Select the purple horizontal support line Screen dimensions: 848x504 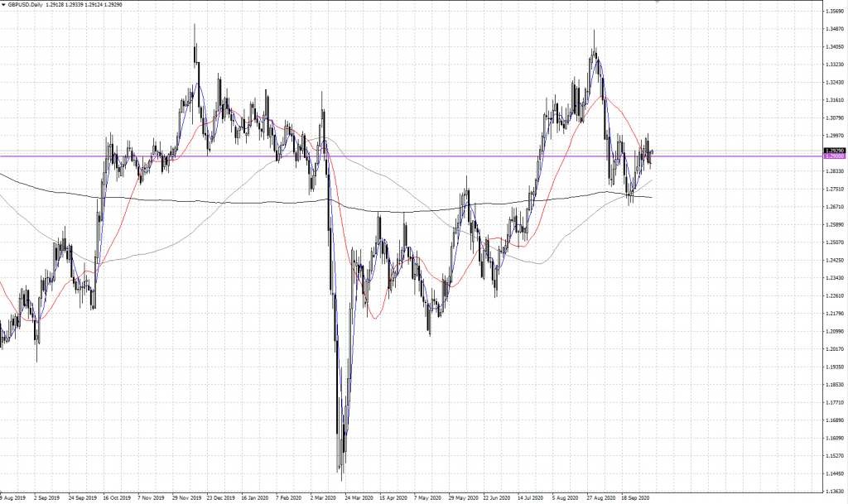pos(414,156)
